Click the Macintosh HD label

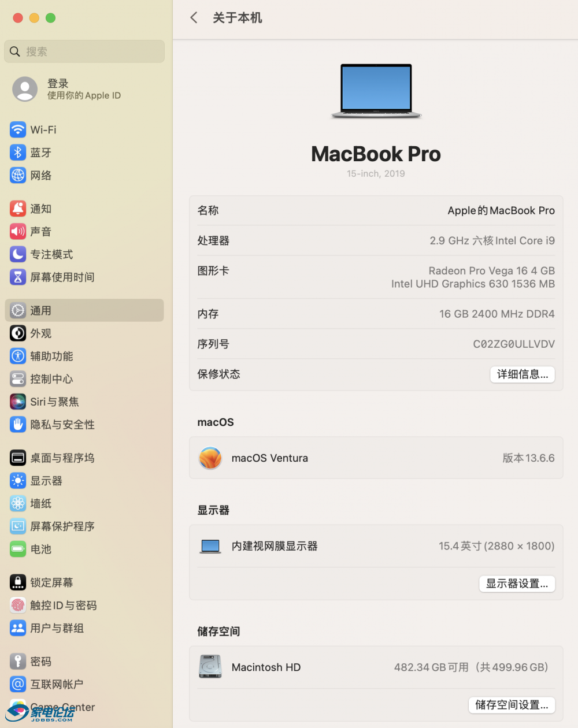coord(266,667)
